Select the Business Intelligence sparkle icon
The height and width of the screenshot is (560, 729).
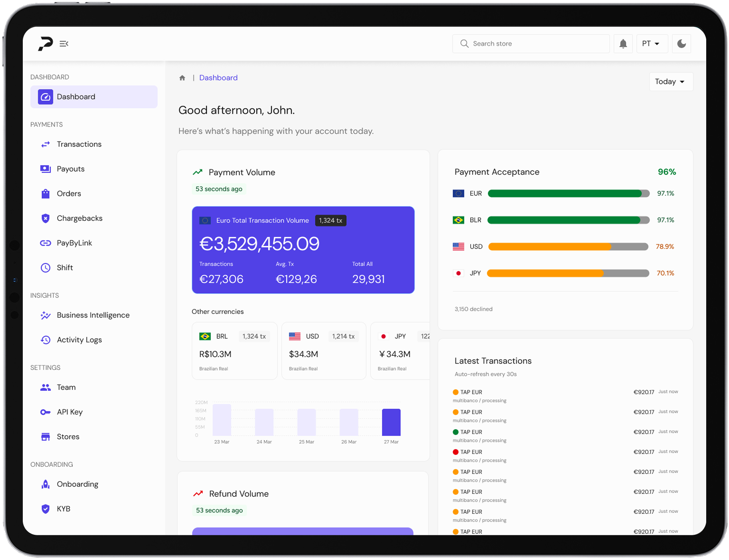pyautogui.click(x=45, y=315)
